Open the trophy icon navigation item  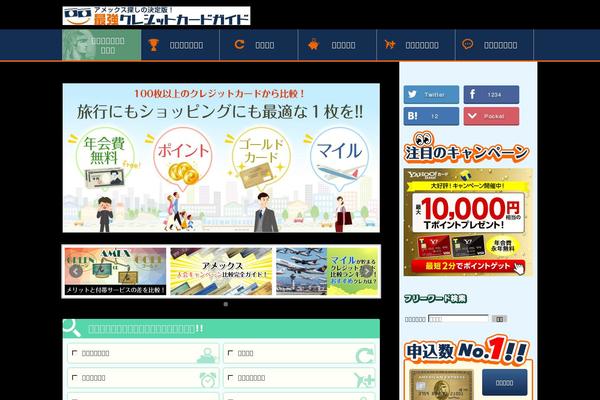tap(180, 45)
